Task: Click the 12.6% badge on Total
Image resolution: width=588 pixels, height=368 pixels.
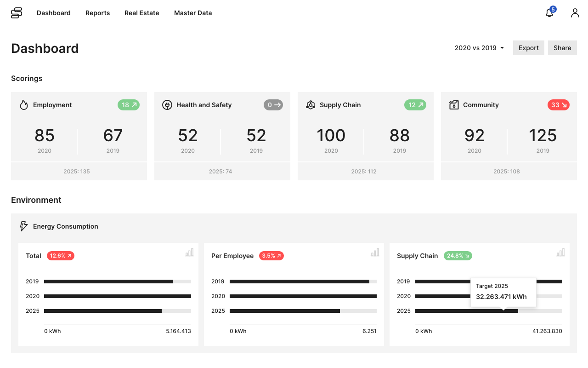Action: 61,256
